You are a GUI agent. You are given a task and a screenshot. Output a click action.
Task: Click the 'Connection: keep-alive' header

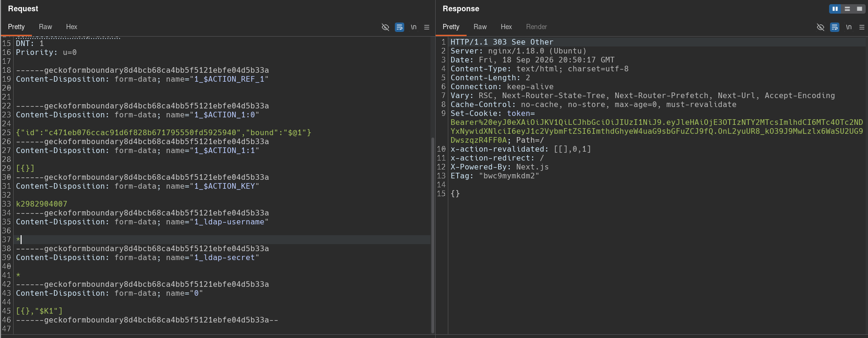pos(502,87)
